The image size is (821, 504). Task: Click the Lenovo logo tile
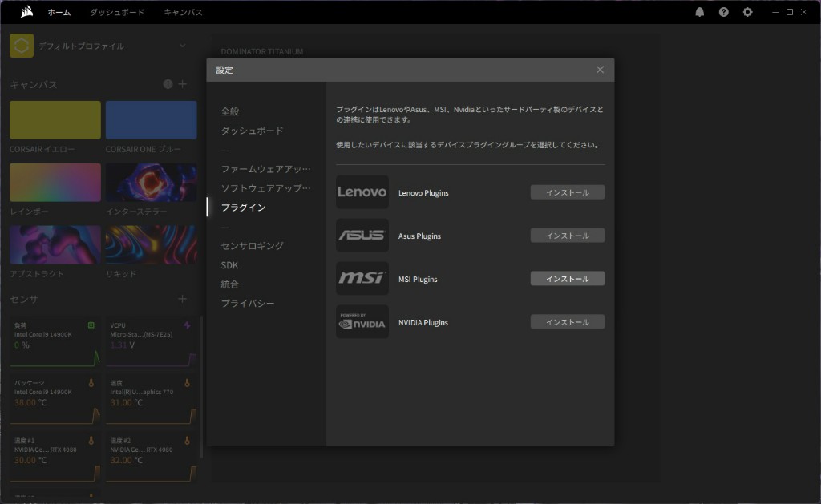pos(362,192)
